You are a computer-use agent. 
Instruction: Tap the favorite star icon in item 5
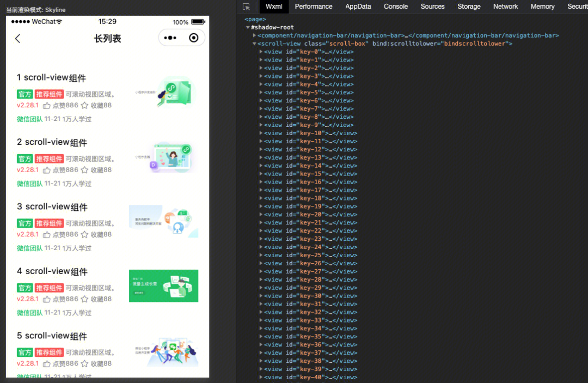[x=84, y=363]
